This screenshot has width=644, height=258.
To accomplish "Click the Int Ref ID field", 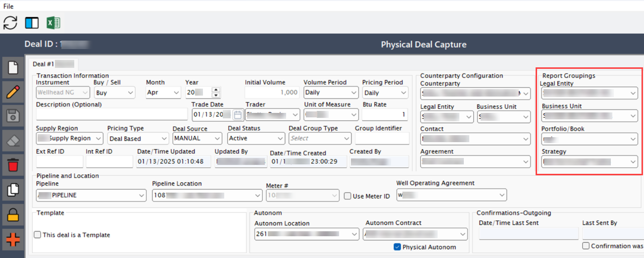I will (109, 161).
